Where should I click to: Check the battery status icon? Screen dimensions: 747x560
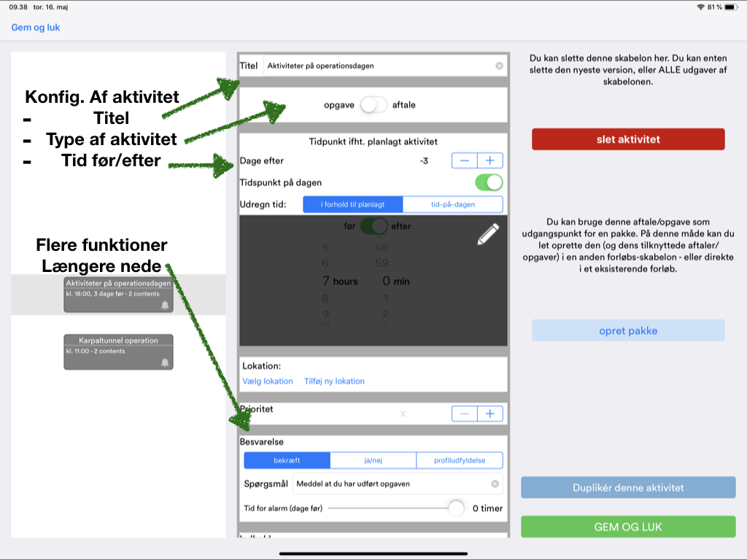(x=731, y=7)
